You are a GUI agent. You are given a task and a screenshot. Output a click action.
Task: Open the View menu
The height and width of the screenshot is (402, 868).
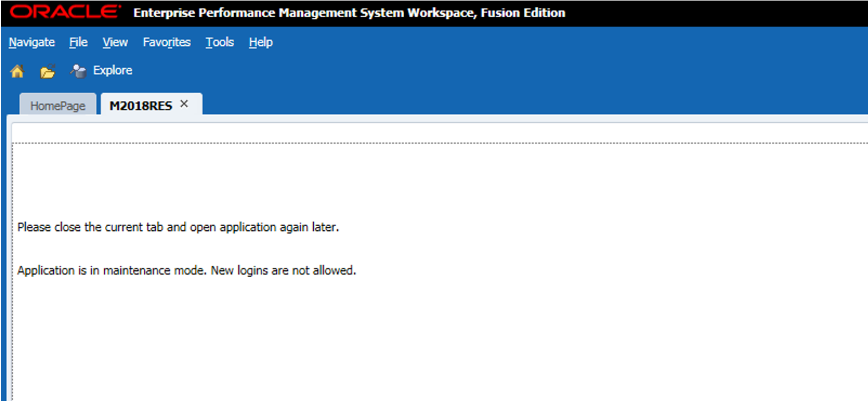coord(115,42)
